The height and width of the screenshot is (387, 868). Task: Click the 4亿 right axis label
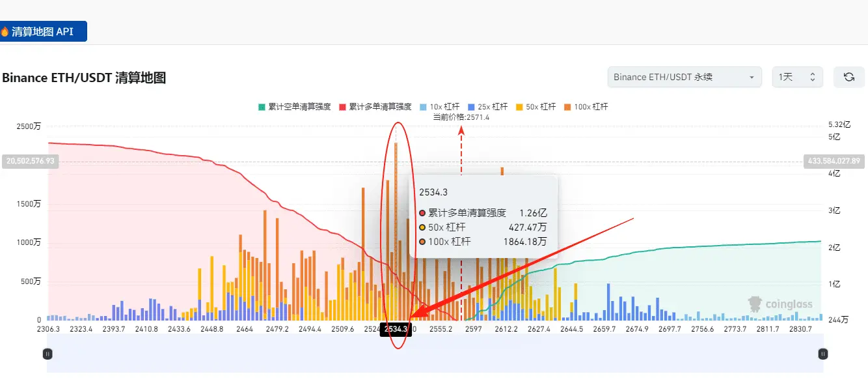pyautogui.click(x=835, y=174)
